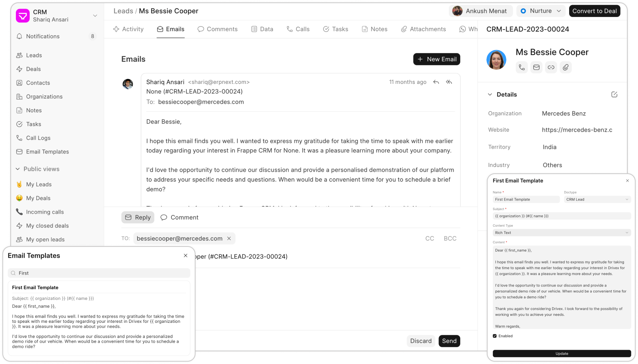Collapse the Details section chevron
638x364 pixels.
(490, 95)
